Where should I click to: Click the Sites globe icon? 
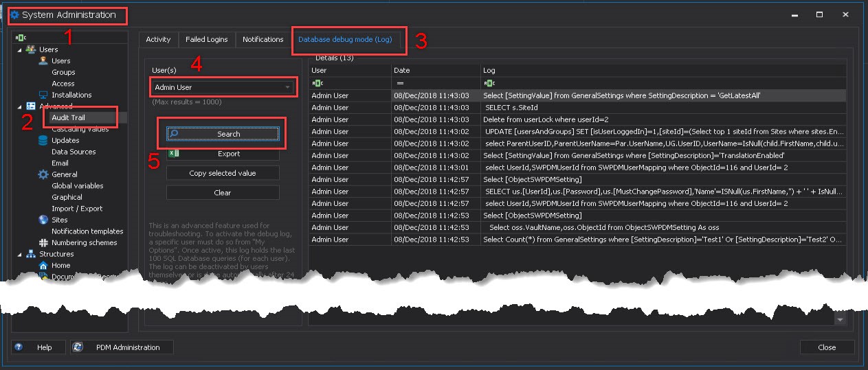(x=43, y=220)
